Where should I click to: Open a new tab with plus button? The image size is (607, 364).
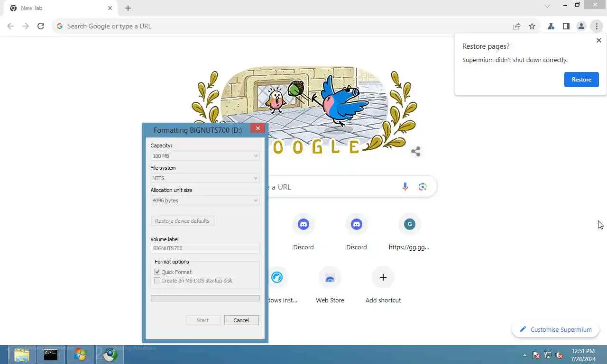128,8
